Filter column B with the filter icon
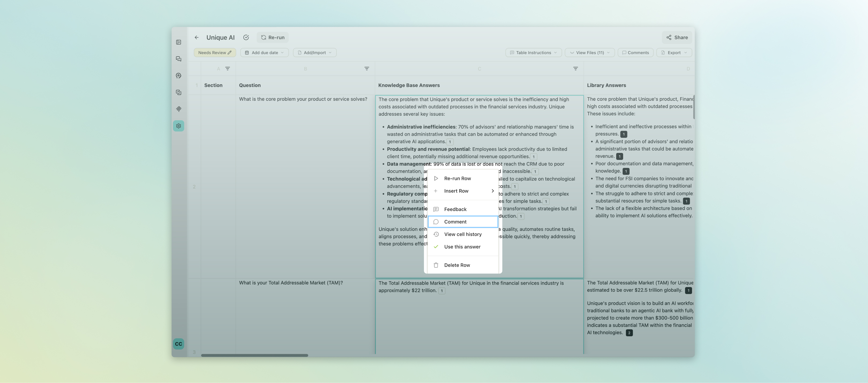The image size is (868, 383). pos(366,69)
